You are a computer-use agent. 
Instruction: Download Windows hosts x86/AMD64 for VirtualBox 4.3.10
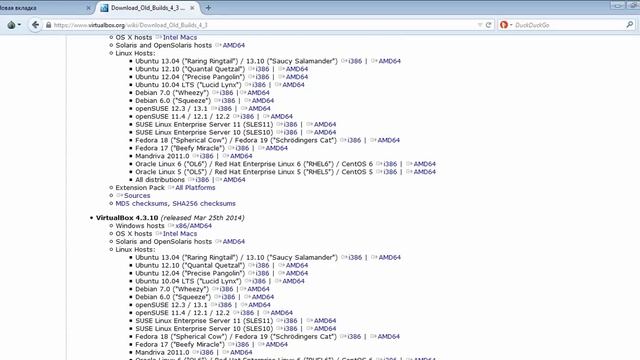[193, 226]
